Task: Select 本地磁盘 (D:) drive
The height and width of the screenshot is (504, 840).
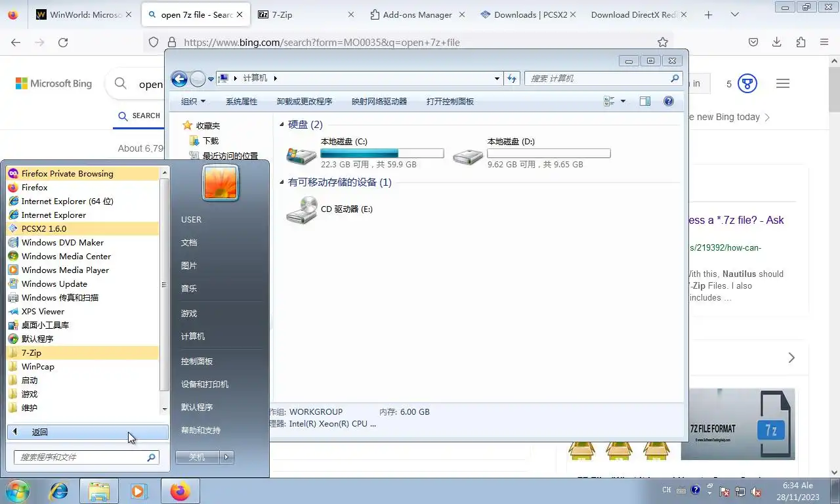Action: coord(532,153)
